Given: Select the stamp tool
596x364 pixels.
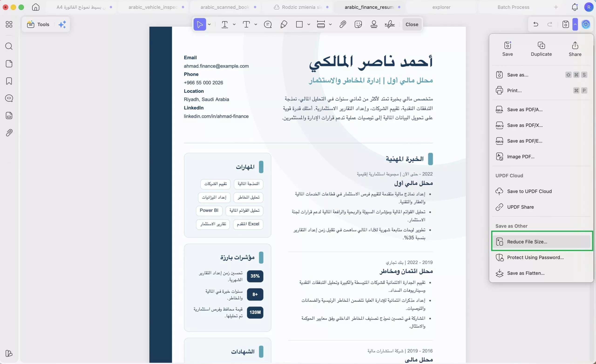Looking at the screenshot, I should tap(374, 24).
